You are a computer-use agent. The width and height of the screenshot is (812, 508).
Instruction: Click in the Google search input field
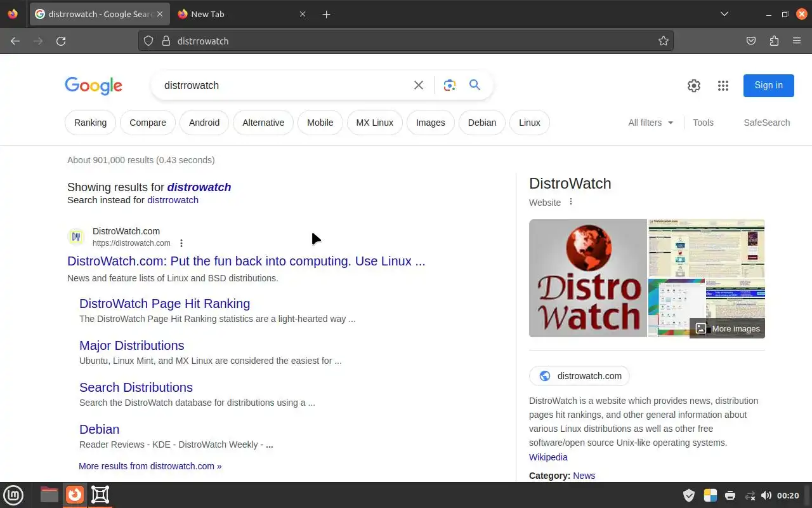tap(284, 85)
